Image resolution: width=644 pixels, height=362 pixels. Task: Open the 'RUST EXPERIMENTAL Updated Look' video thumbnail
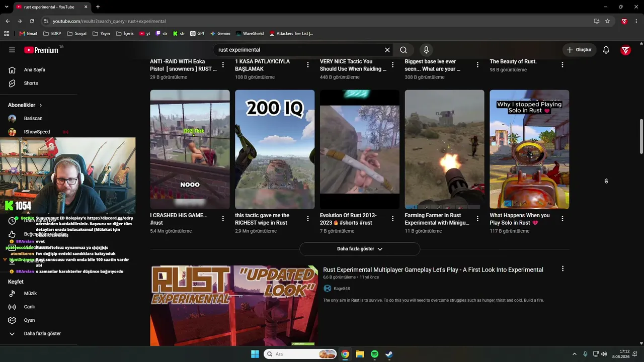click(x=234, y=306)
